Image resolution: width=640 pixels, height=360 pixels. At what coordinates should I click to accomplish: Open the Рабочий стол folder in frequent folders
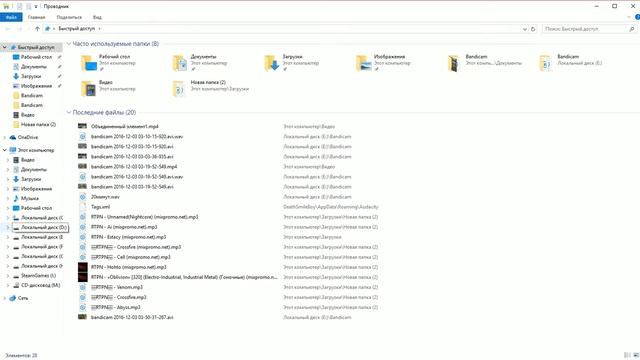tap(108, 62)
